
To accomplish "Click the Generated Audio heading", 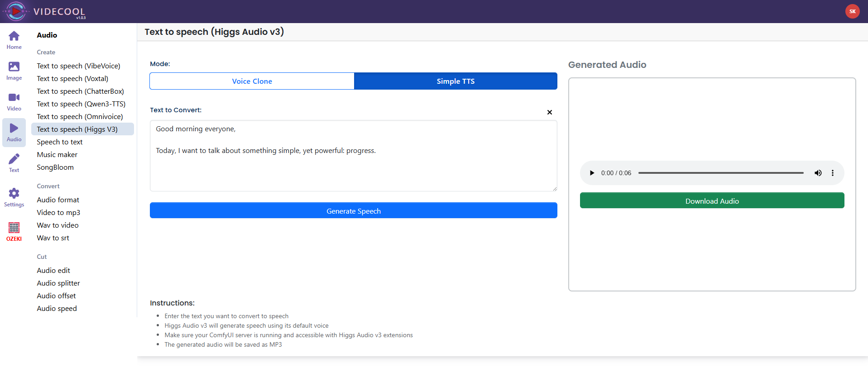I will 607,65.
